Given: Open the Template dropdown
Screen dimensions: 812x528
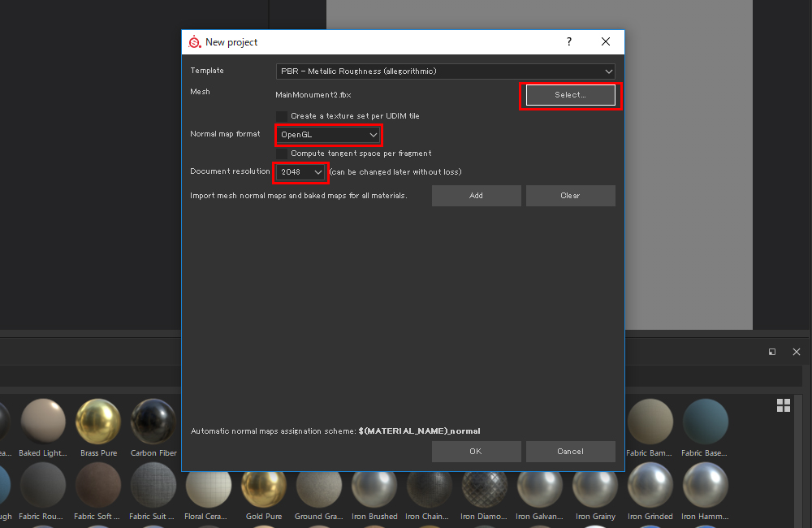Looking at the screenshot, I should click(x=445, y=71).
